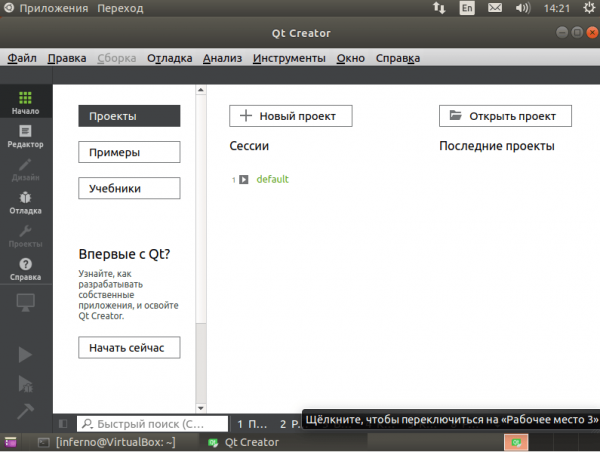Open the Правка menu
600x452 pixels.
[x=67, y=58]
